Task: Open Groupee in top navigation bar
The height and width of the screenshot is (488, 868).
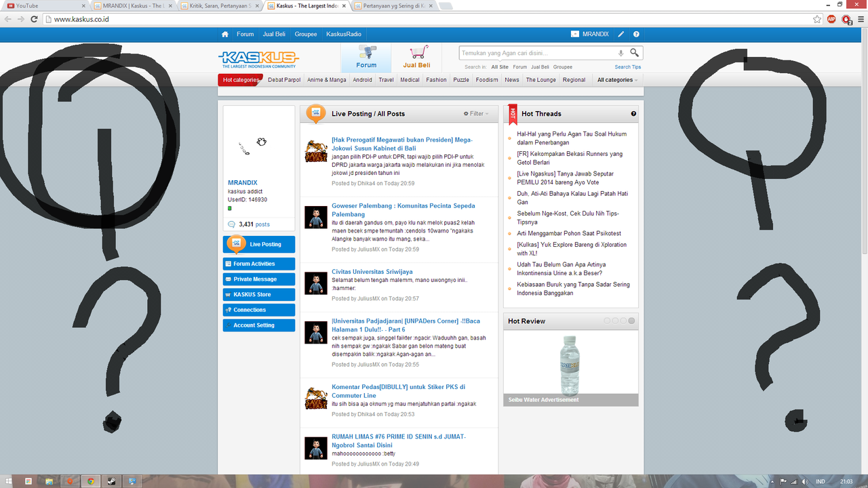Action: point(306,34)
